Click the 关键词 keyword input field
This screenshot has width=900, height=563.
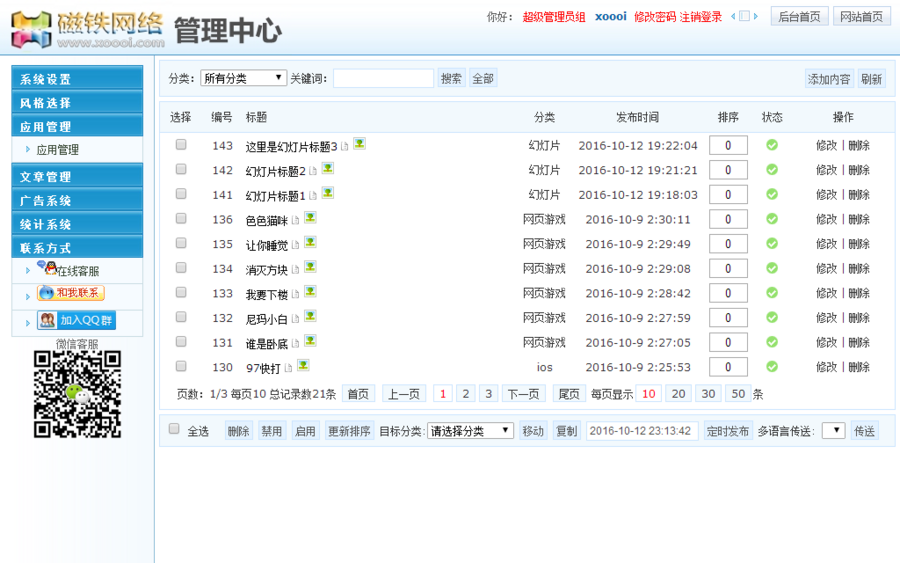pos(383,78)
